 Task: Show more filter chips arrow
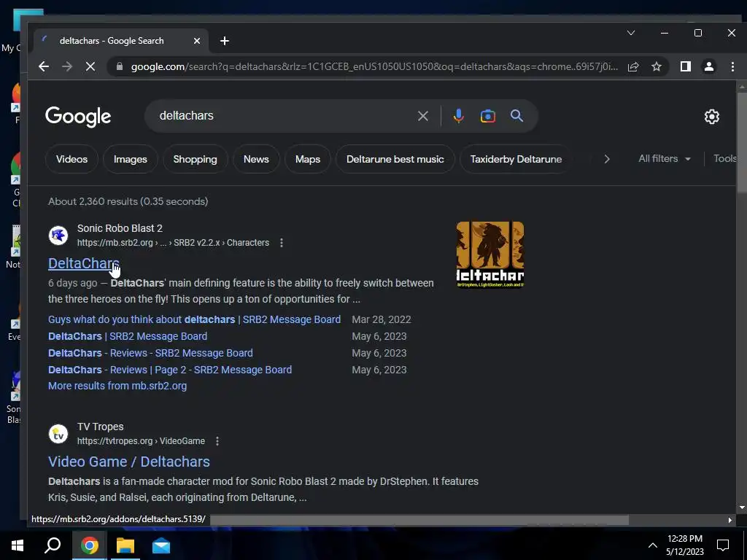tap(606, 159)
